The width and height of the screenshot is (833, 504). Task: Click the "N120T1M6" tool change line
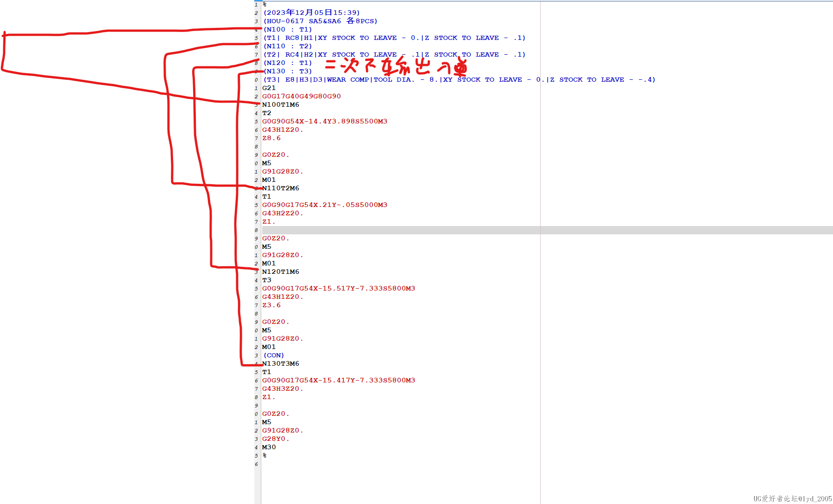(280, 271)
